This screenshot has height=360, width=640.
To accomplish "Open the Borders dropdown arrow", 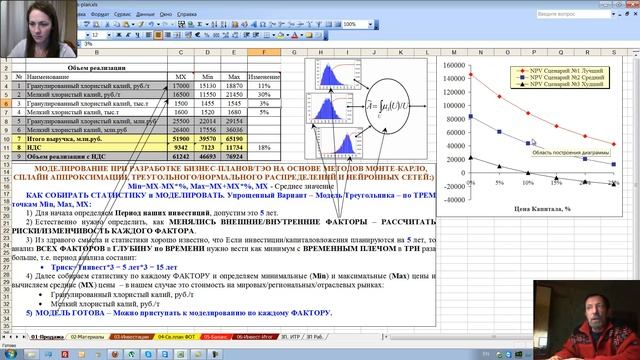I will point(273,35).
